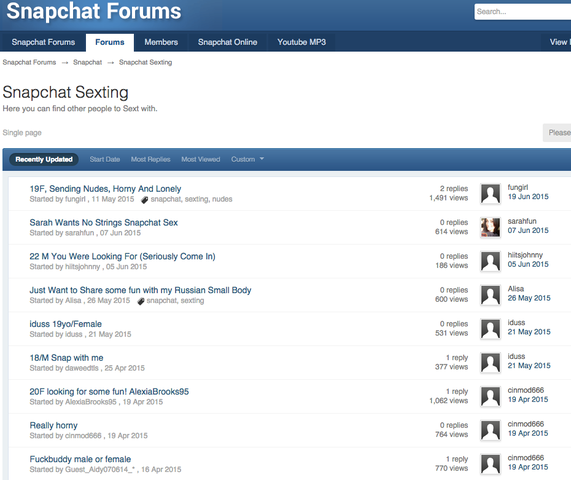Open the 'Russian Small Body' topic
This screenshot has width=571, height=480.
coord(140,290)
